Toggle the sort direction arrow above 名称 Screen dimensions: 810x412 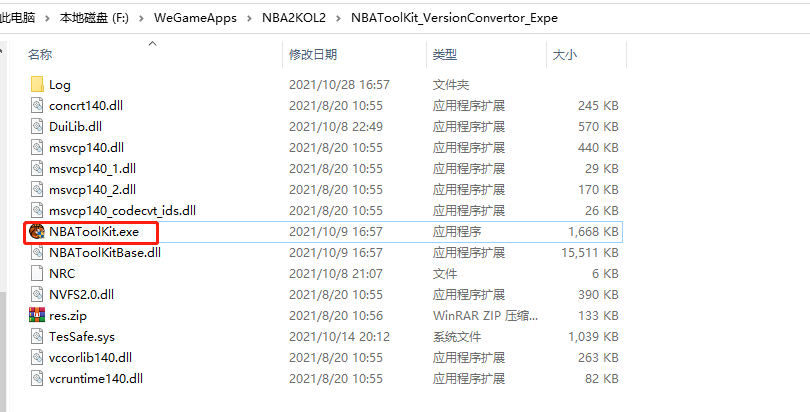tap(152, 44)
